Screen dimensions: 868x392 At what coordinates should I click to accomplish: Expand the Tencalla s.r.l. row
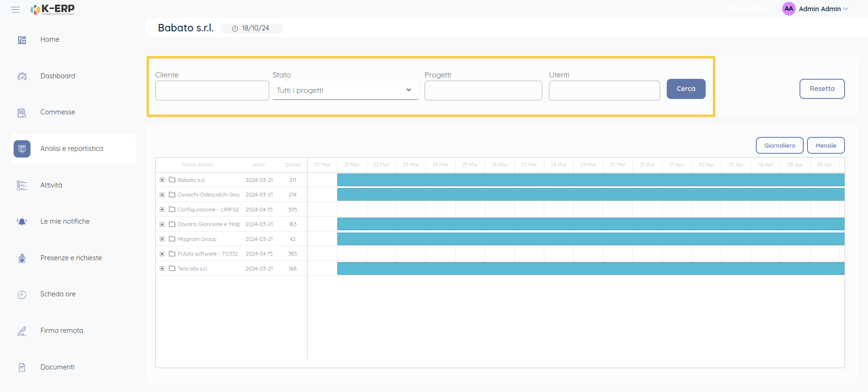[162, 269]
